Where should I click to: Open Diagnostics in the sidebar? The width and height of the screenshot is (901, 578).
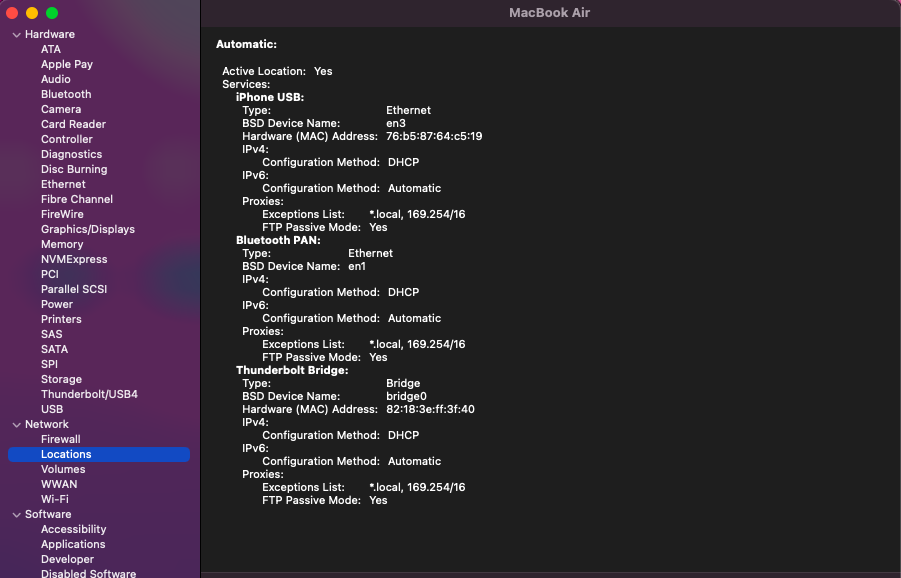click(71, 154)
